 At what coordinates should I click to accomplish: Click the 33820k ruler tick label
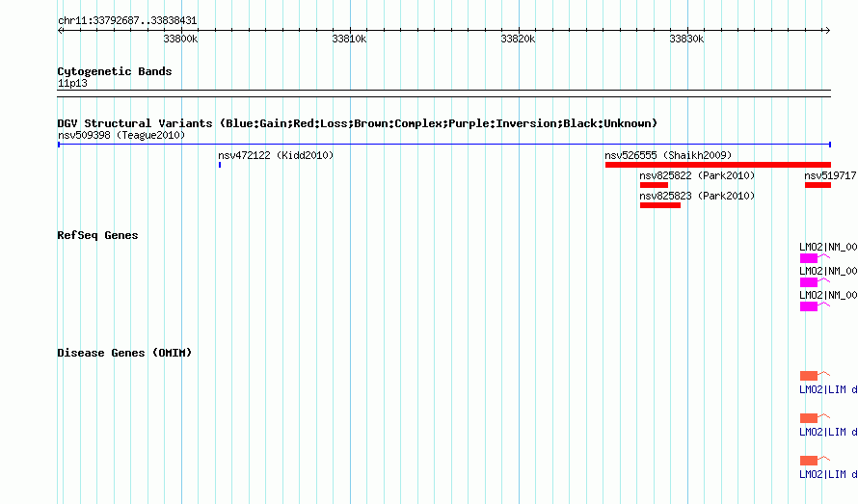518,39
